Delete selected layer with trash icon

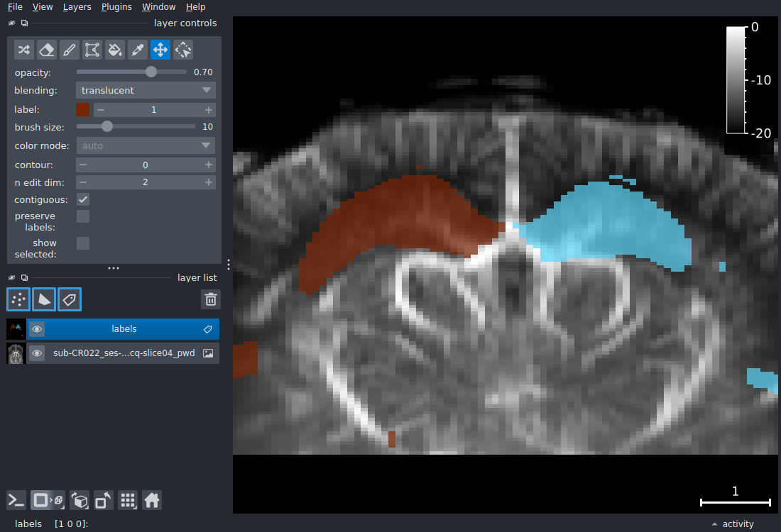tap(211, 299)
